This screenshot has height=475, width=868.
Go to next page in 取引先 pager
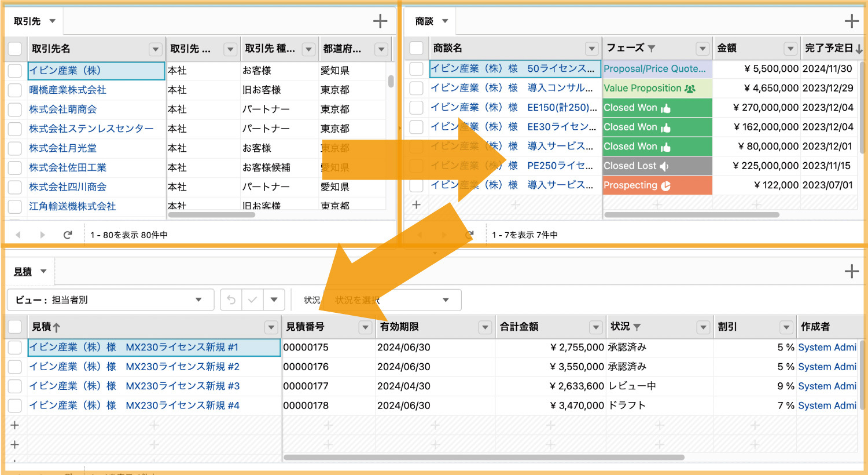coord(42,235)
